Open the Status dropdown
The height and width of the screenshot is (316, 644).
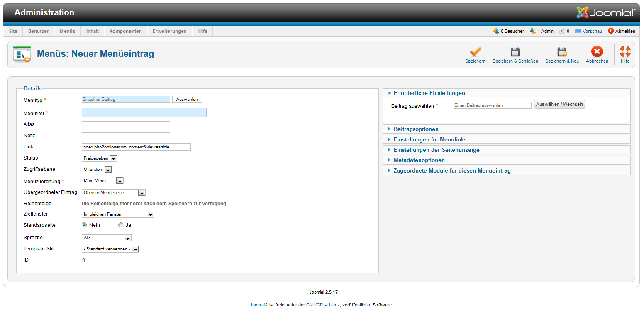tap(100, 158)
